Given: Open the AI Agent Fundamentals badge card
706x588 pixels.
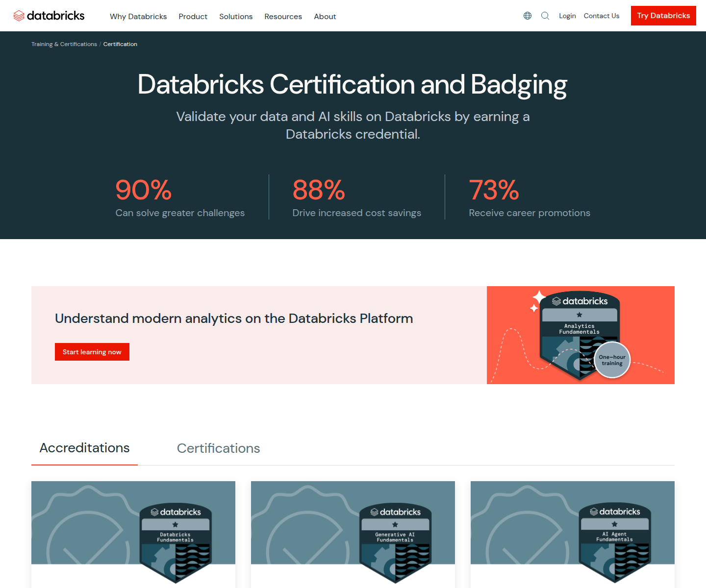Looking at the screenshot, I should 573,534.
